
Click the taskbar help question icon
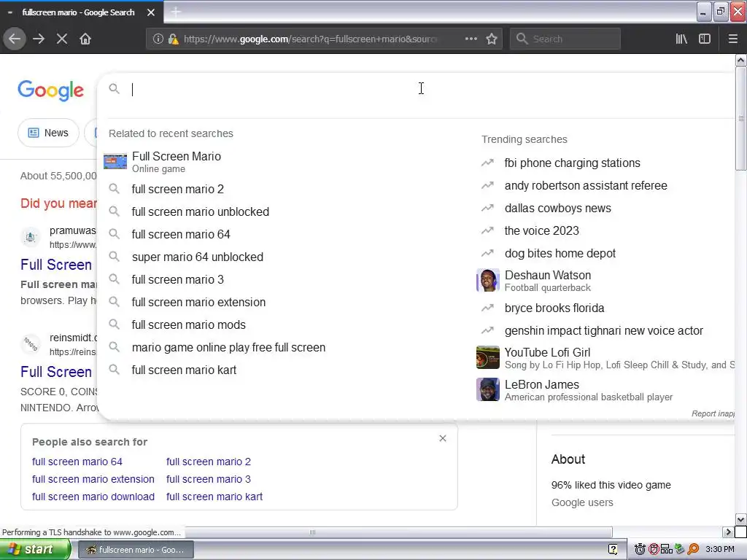[613, 549]
